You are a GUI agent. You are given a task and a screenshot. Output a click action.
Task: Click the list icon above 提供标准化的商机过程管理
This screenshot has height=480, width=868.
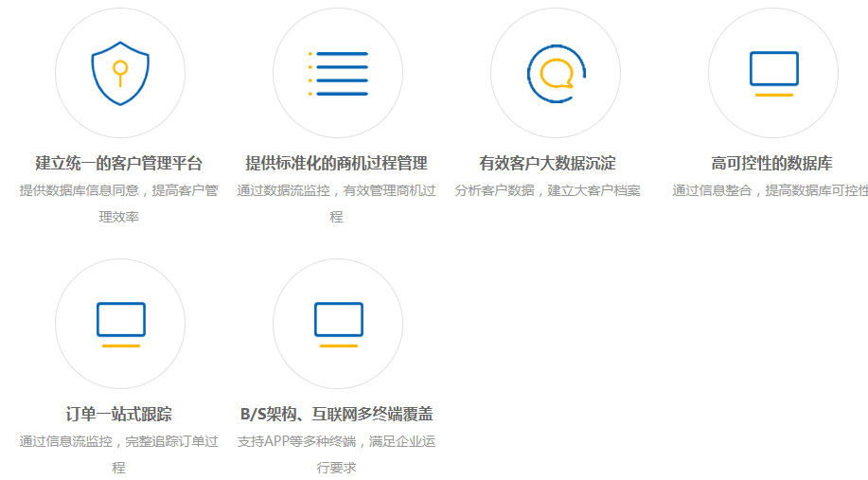click(337, 74)
